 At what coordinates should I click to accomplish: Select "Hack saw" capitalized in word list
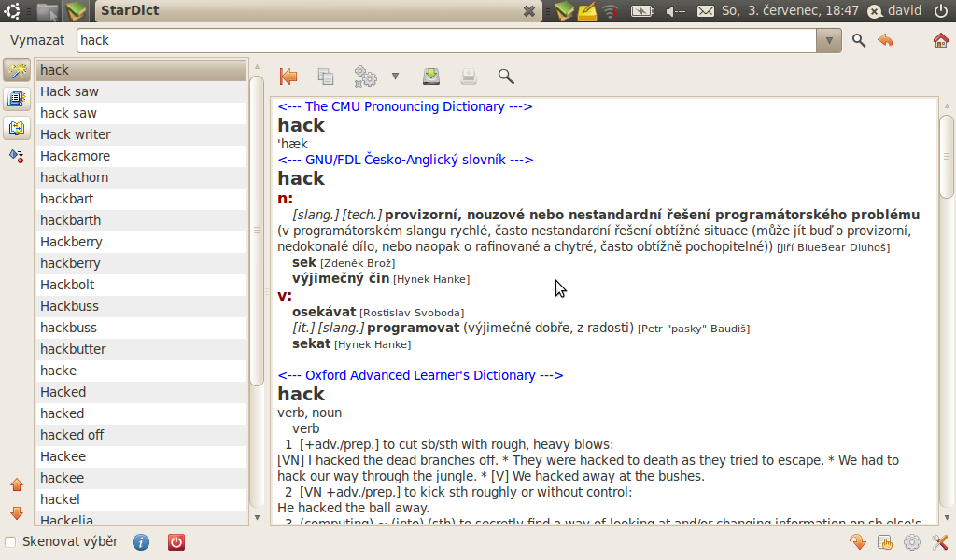142,91
